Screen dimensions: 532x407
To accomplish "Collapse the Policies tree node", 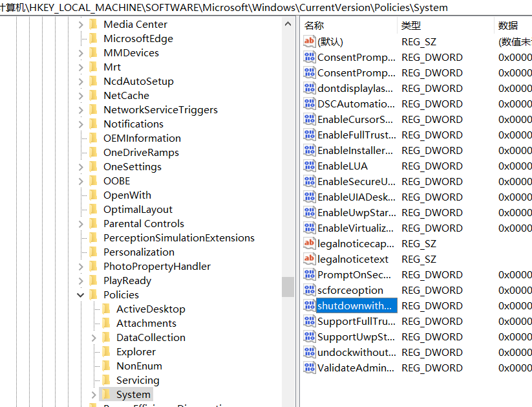I will click(81, 295).
